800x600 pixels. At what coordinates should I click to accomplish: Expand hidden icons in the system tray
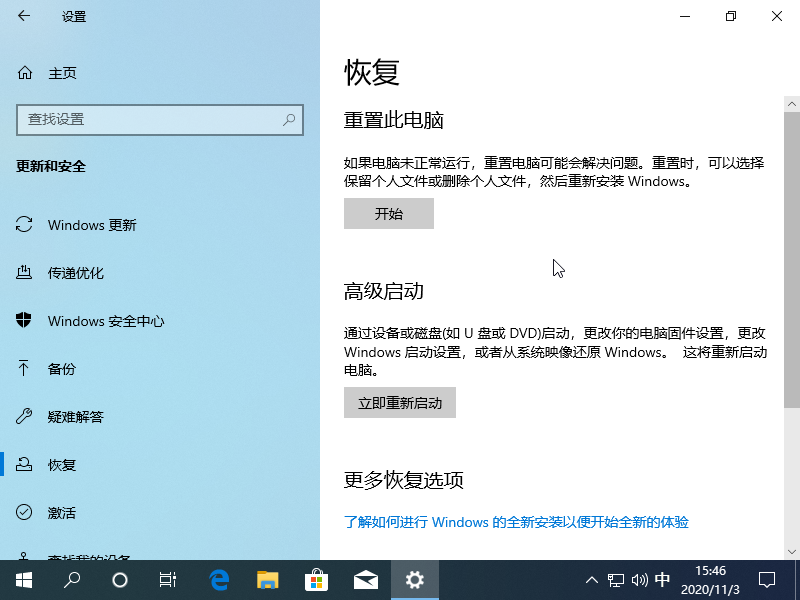pos(592,580)
